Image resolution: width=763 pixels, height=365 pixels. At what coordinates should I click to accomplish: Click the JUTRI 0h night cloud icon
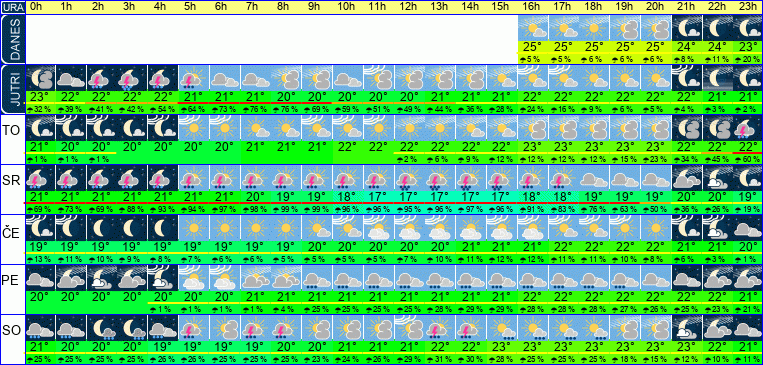coord(40,78)
